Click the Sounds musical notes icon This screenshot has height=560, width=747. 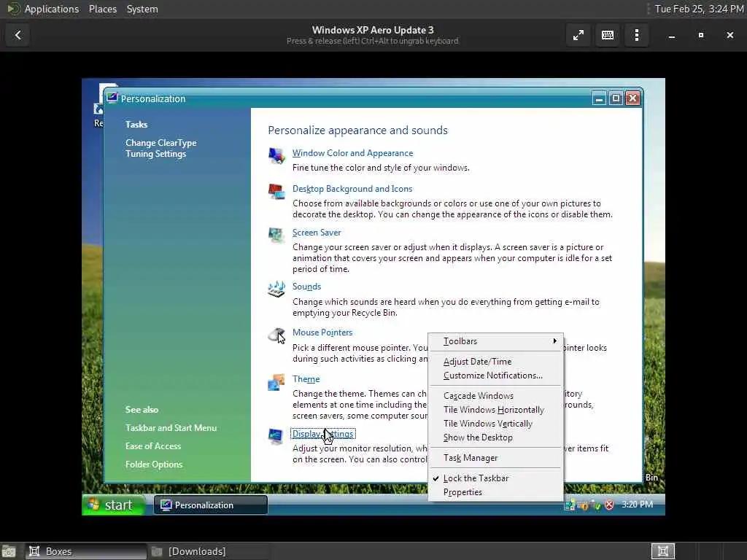tap(276, 289)
